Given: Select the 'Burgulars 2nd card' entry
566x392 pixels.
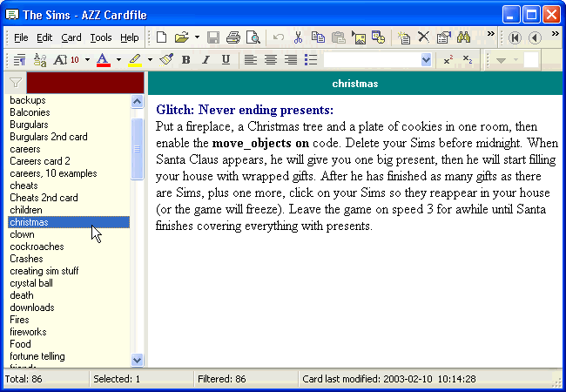Looking at the screenshot, I should (x=49, y=137).
